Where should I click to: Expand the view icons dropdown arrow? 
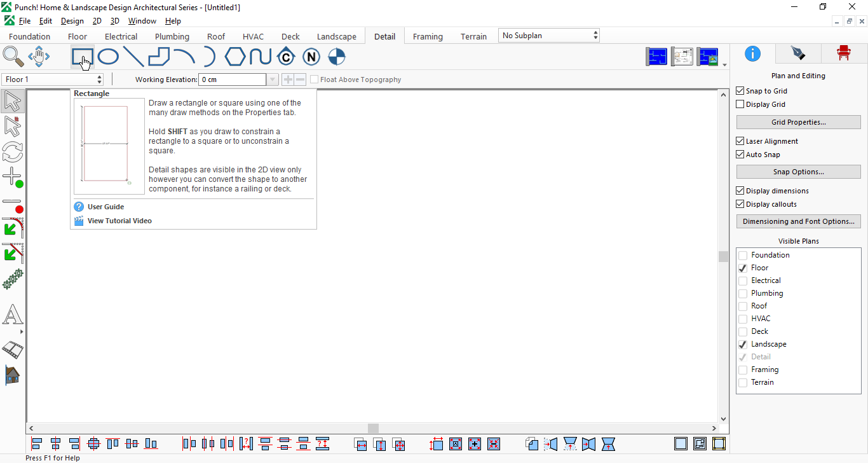click(x=725, y=65)
